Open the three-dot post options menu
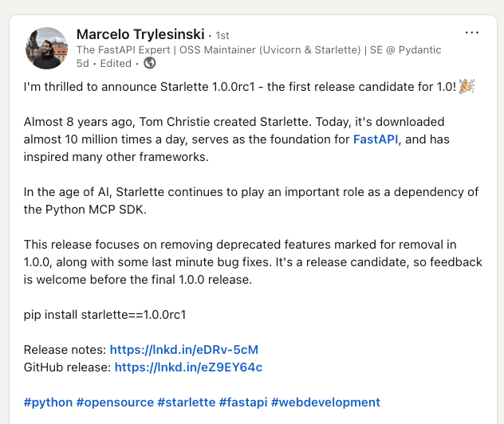Viewport: 504px width, 424px height. tap(471, 33)
